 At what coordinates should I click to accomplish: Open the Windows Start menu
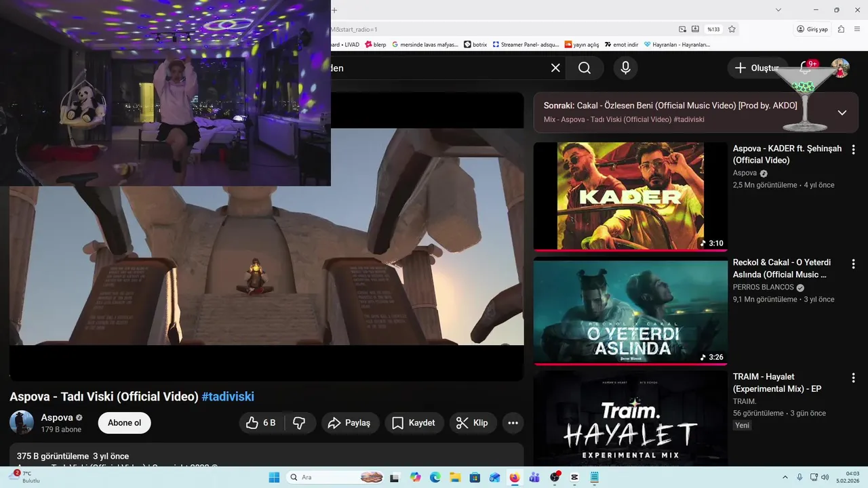point(274,477)
